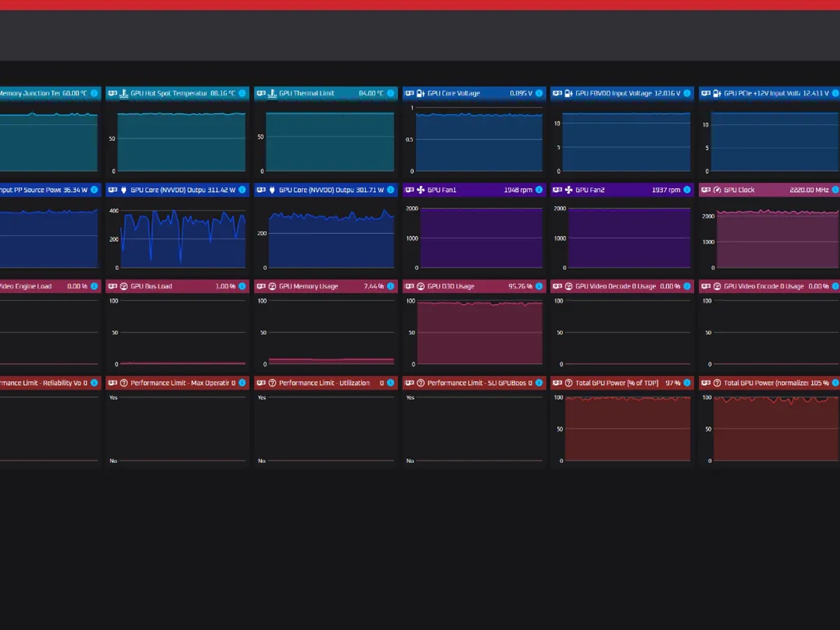The image size is (840, 630).
Task: Click the voltage icon on GPU FBVDD Input Voltage
Action: [x=568, y=94]
